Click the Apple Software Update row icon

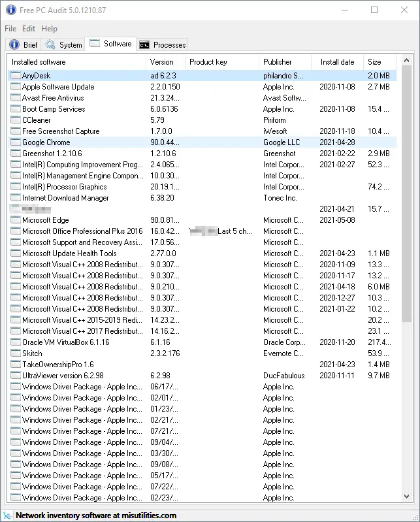15,86
